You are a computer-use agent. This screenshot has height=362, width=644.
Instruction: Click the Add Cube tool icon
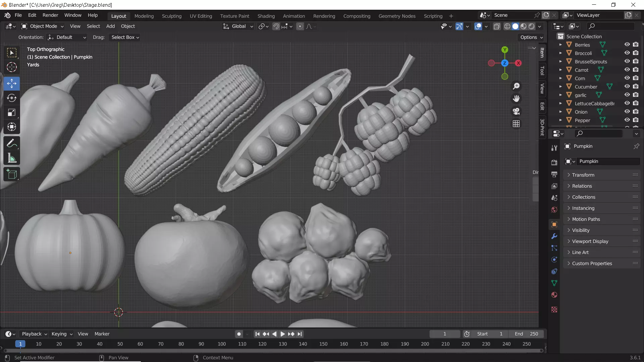12,174
